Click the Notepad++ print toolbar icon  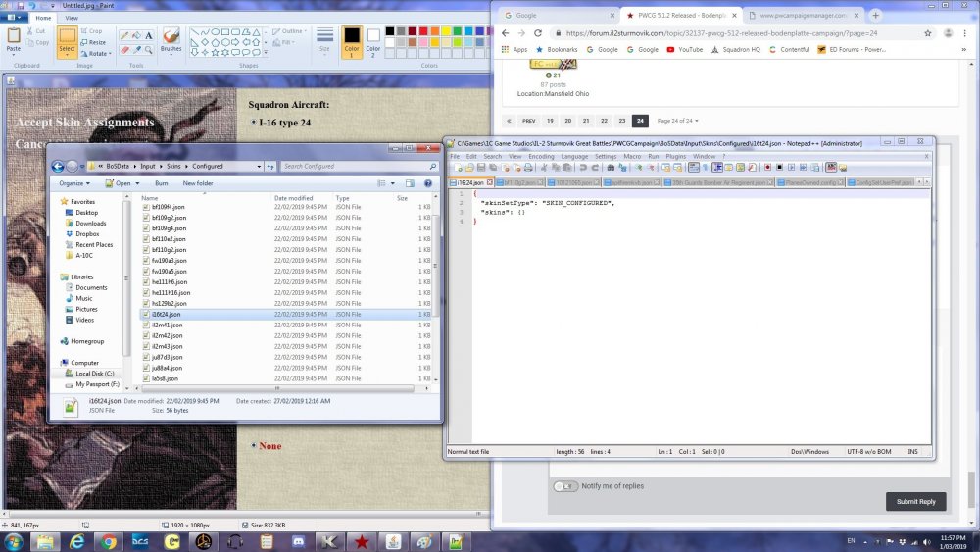point(527,168)
